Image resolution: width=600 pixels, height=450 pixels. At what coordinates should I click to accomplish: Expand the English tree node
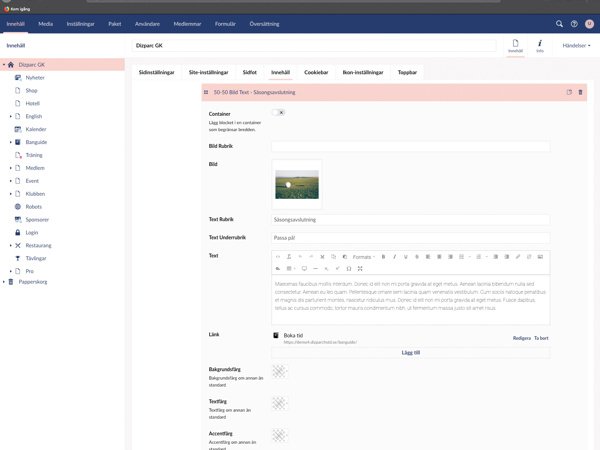pos(11,116)
